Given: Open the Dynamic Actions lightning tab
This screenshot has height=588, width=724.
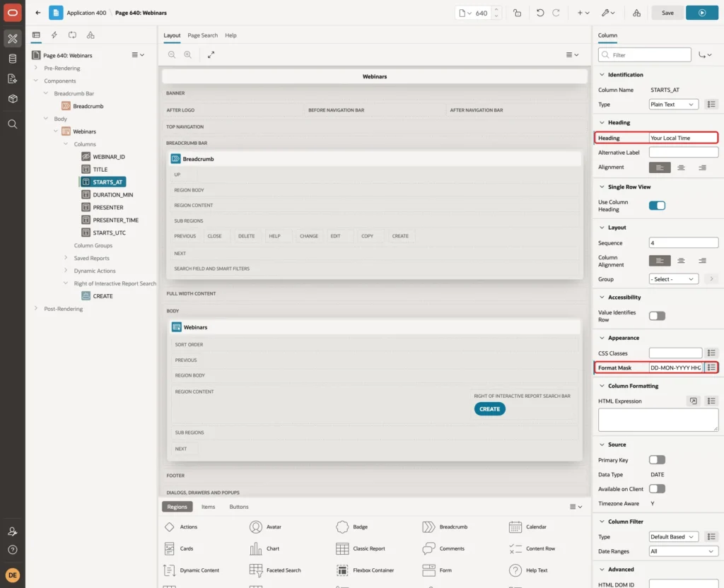Looking at the screenshot, I should 54,35.
